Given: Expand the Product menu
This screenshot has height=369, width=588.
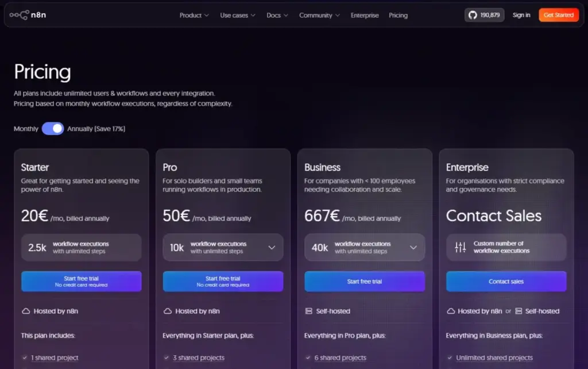Looking at the screenshot, I should coord(194,16).
